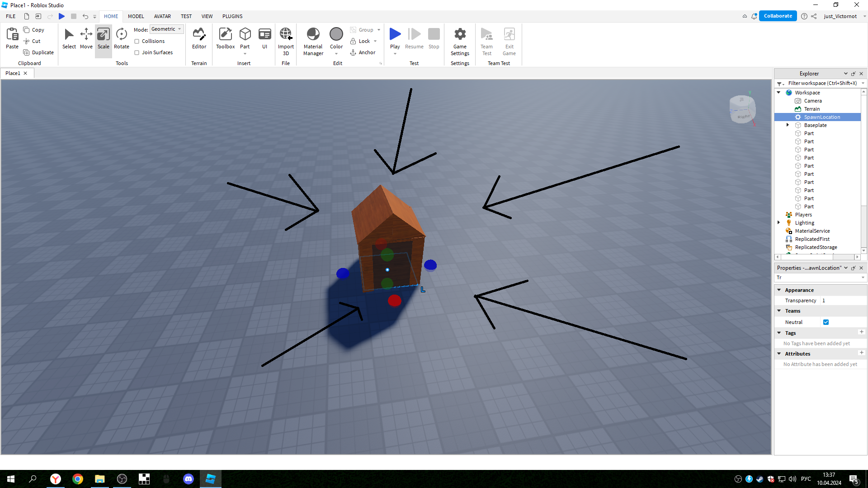Screen dimensions: 868x488
Task: Enable the Collisions checkbox
Action: click(137, 41)
